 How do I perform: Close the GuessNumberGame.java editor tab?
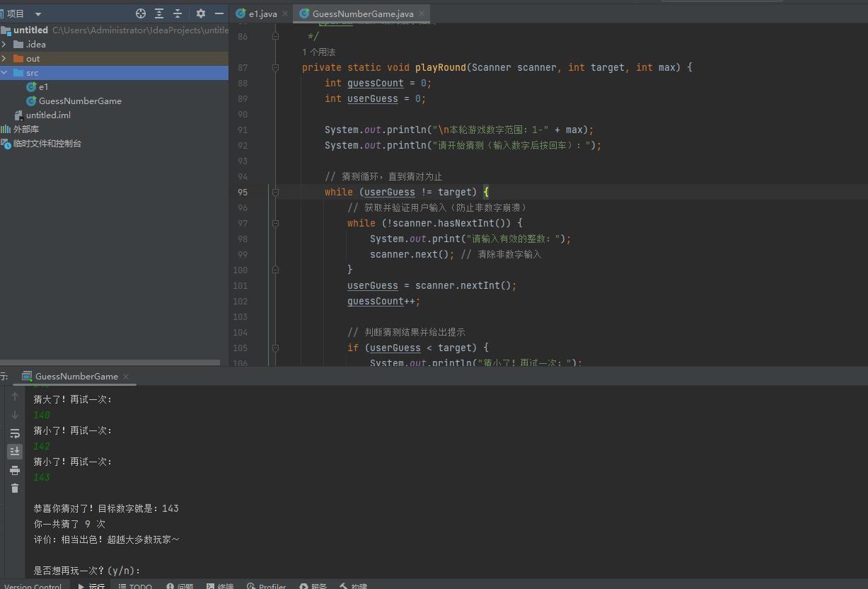click(x=422, y=13)
